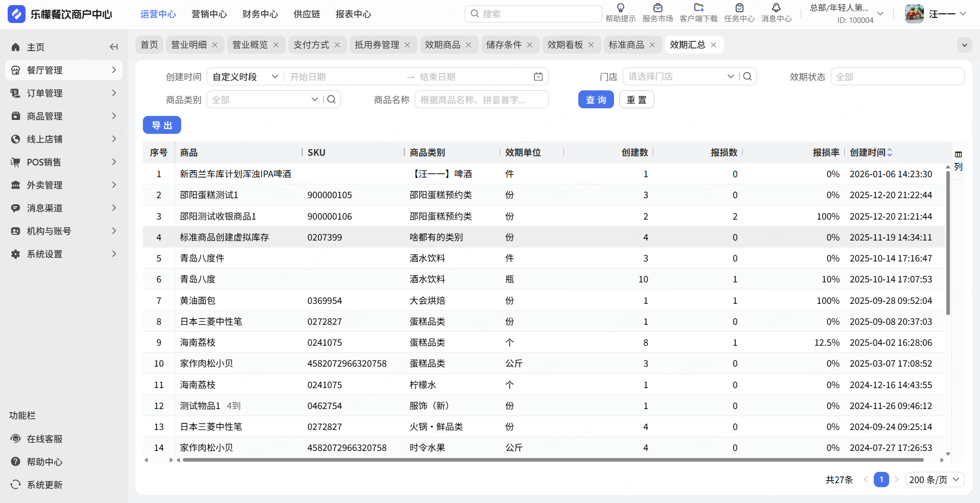This screenshot has width=980, height=503.
Task: Click the calendar icon in date range
Action: tap(538, 77)
